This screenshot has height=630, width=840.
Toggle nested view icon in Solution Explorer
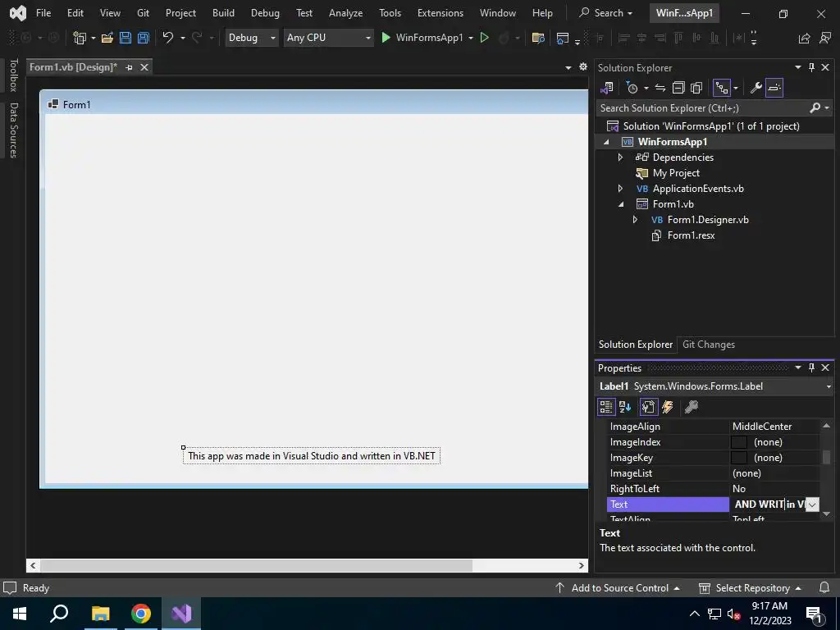coord(722,88)
